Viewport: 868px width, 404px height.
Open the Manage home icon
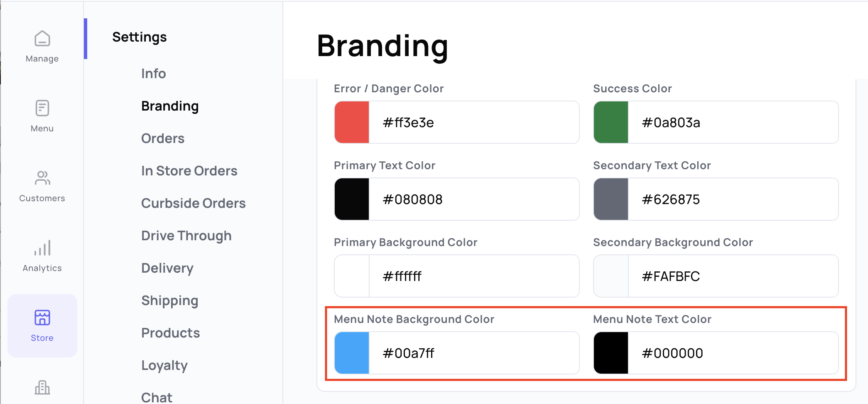(42, 39)
